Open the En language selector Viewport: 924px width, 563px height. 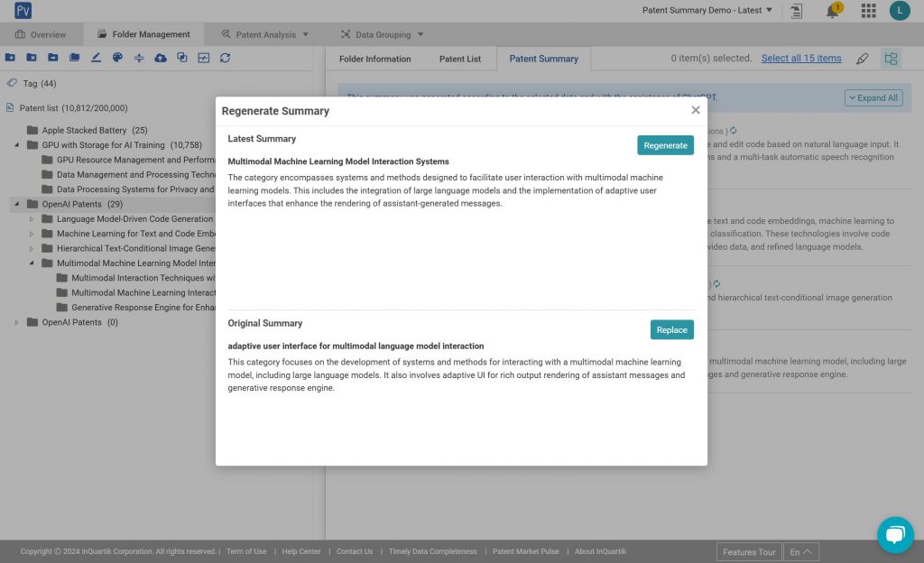point(801,552)
